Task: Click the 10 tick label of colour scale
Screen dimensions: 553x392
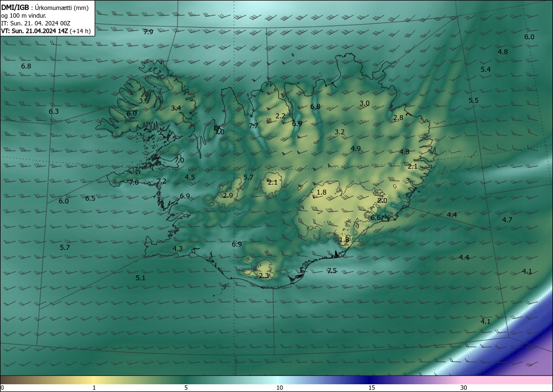Action: [x=279, y=388]
